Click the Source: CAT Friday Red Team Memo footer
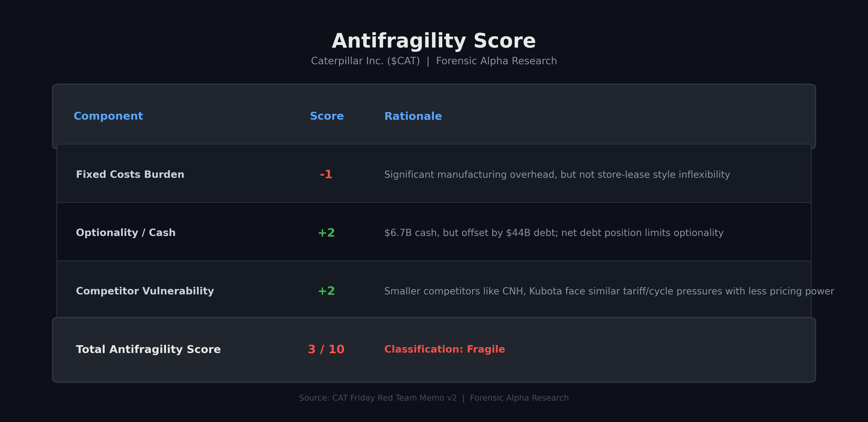The image size is (868, 422). (x=378, y=398)
